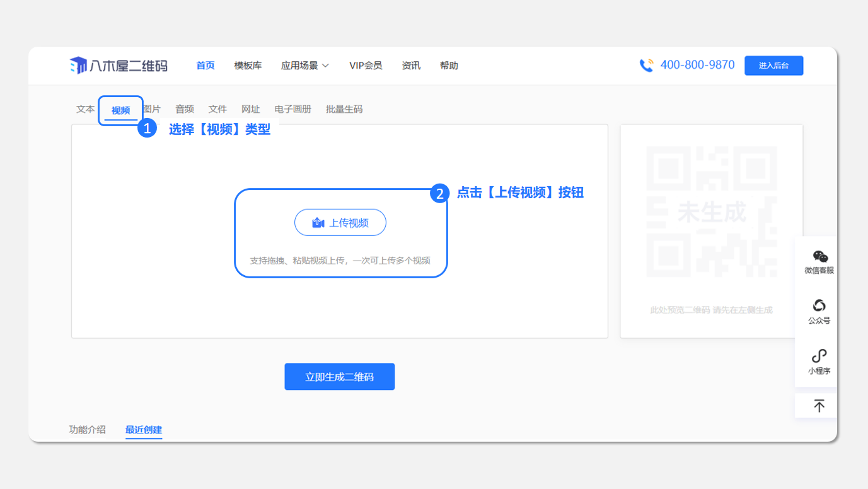Click the back-to-top arrow icon

(x=819, y=406)
